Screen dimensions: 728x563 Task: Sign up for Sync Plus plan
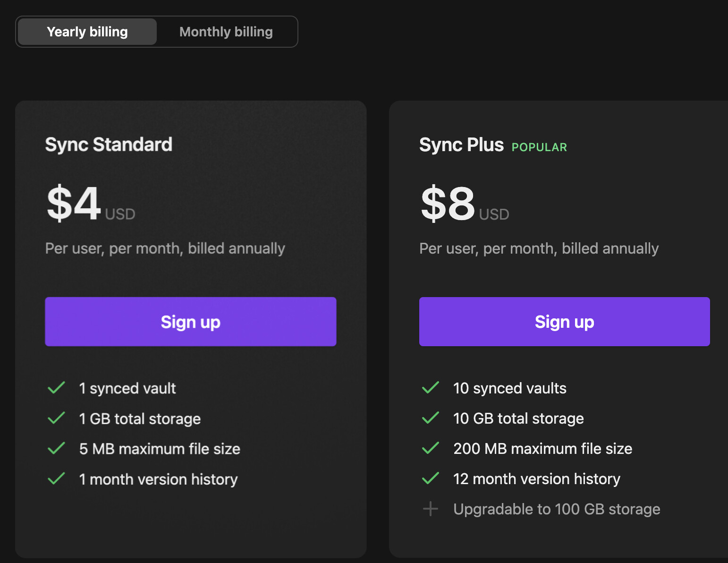pos(564,322)
